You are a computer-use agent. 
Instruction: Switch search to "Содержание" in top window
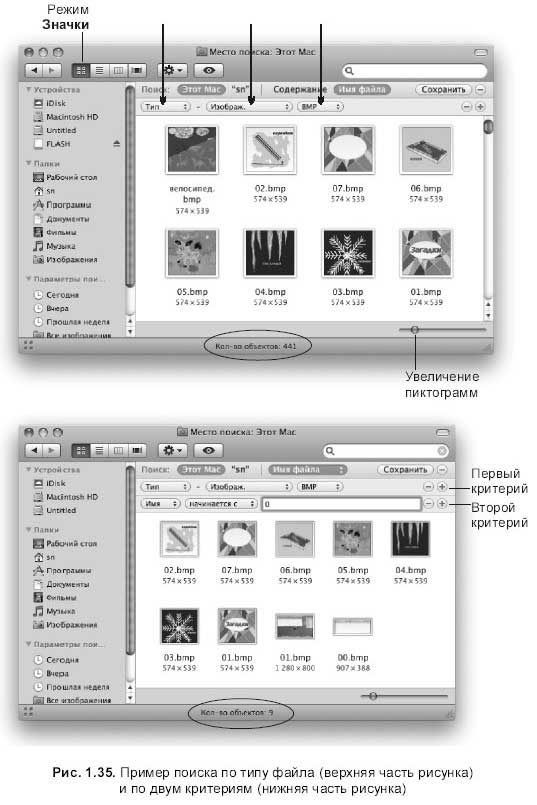tap(300, 89)
